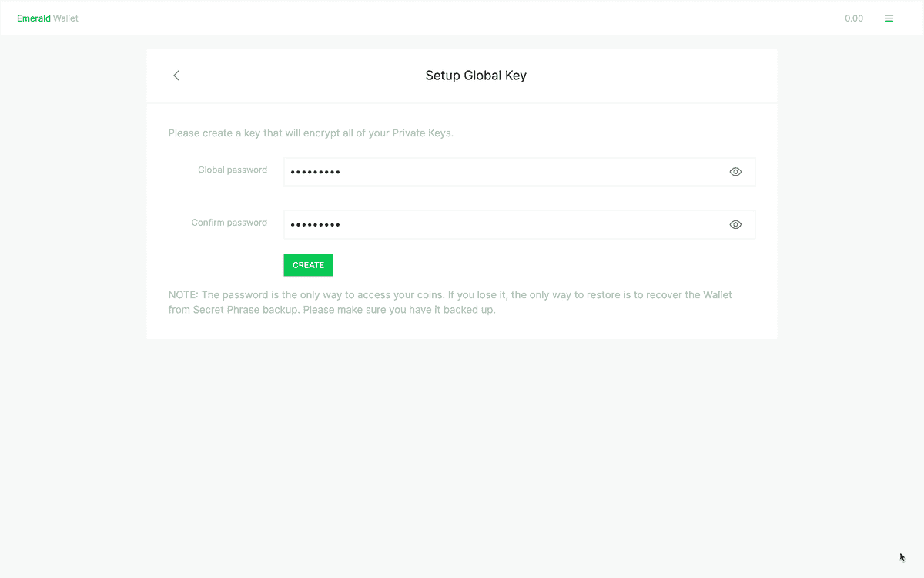Click into the Confirm password field
The image size is (924, 578).
point(508,225)
